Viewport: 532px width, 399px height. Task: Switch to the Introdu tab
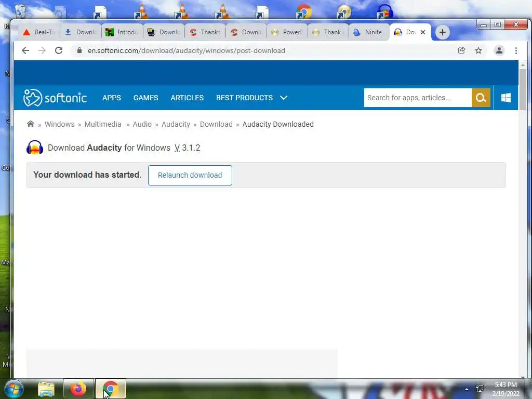(x=122, y=32)
